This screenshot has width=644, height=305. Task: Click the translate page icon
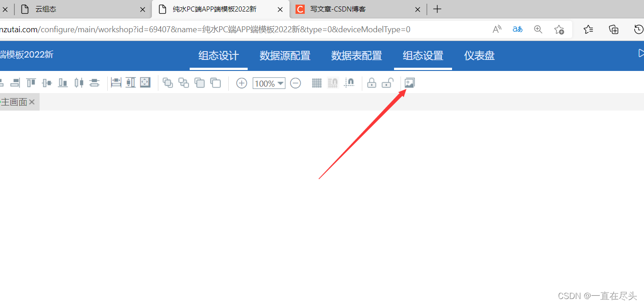pyautogui.click(x=517, y=29)
